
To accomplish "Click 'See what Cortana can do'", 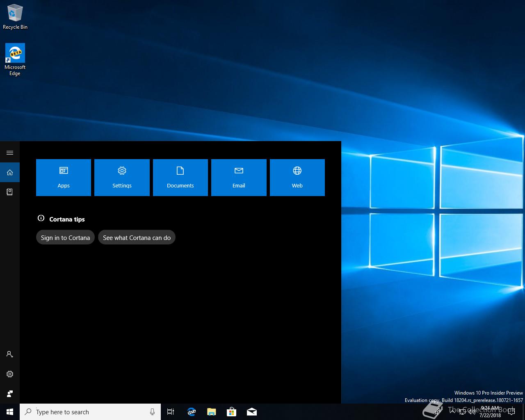I will 137,237.
